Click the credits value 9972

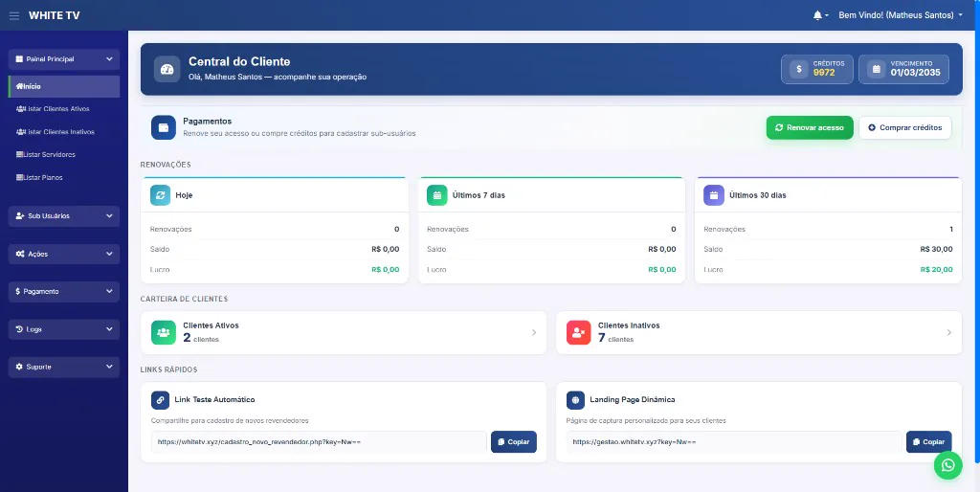(x=824, y=73)
